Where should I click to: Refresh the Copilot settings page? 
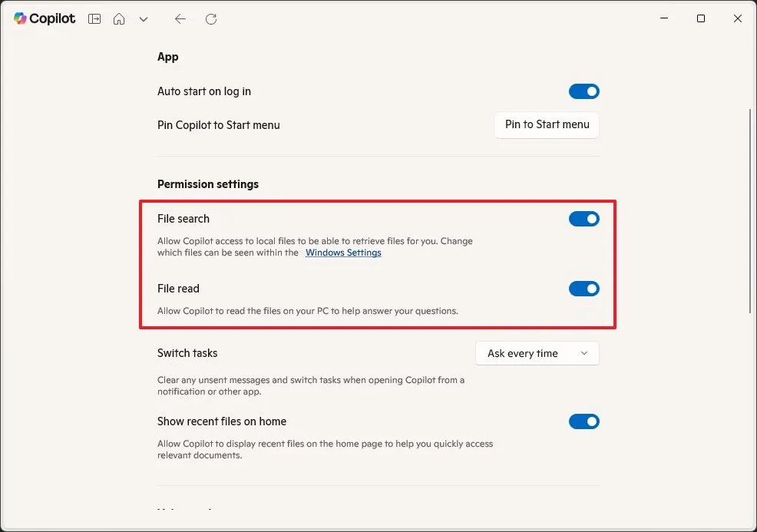click(x=210, y=18)
